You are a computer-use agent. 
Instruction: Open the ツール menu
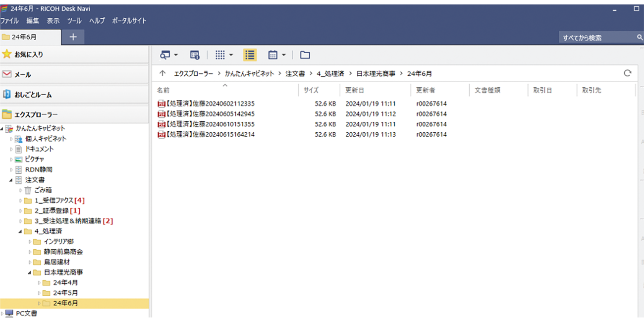pos(73,21)
